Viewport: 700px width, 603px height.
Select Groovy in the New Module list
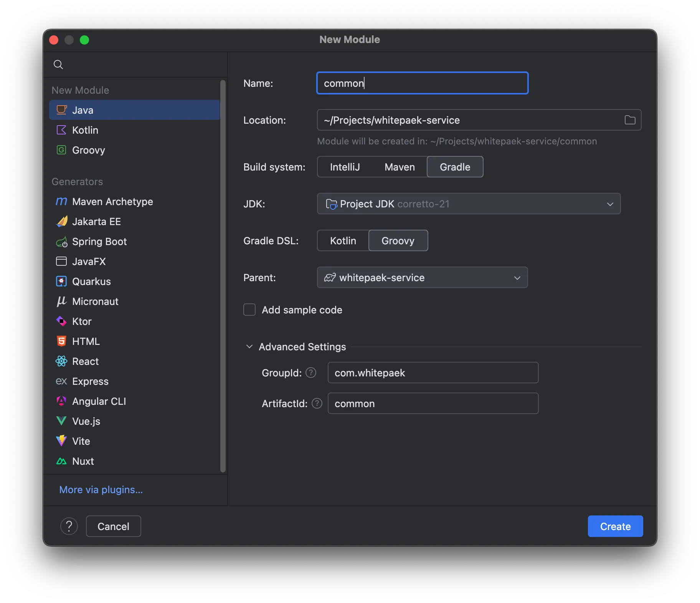[x=134, y=150]
